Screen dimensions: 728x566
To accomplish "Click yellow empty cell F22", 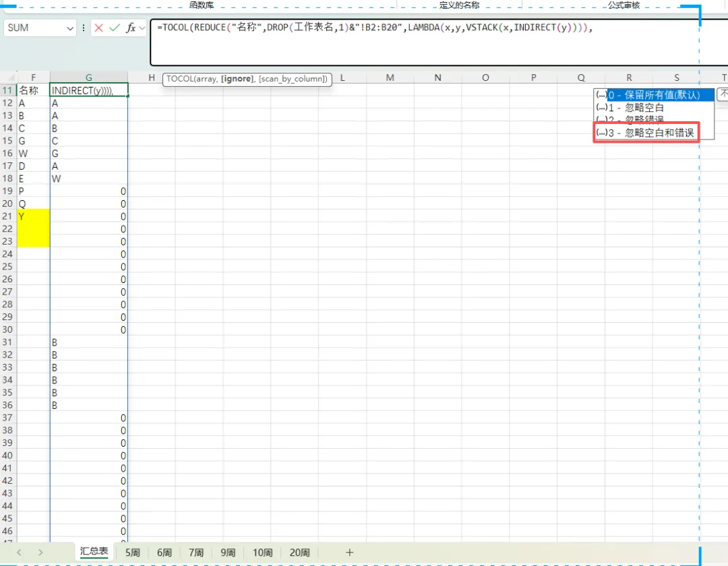I will pyautogui.click(x=34, y=228).
